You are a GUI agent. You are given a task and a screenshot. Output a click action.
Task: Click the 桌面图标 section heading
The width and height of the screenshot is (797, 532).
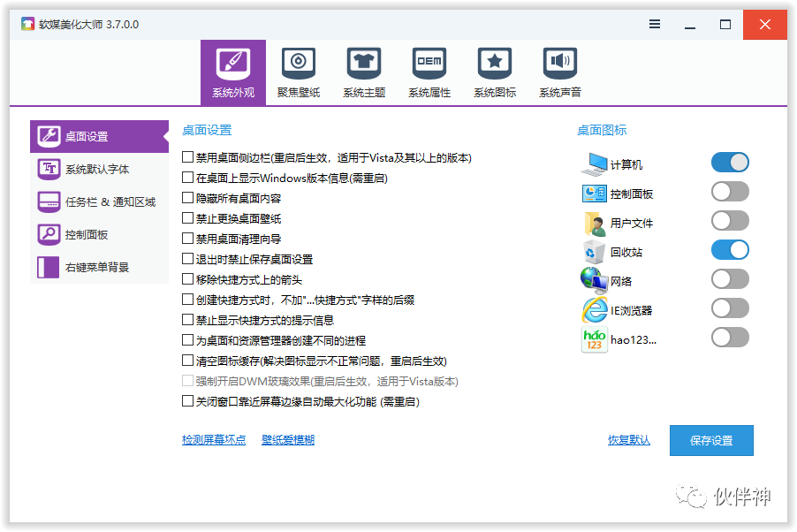(x=602, y=130)
